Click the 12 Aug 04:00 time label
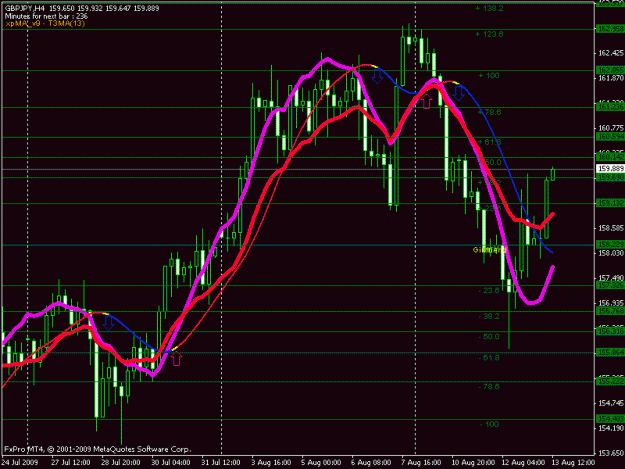This screenshot has width=625, height=469. (523, 463)
